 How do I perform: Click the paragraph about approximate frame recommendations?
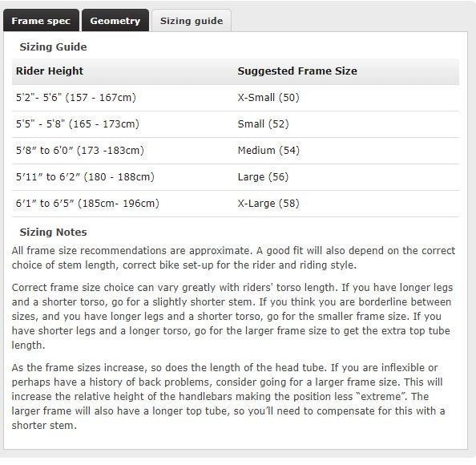point(233,258)
